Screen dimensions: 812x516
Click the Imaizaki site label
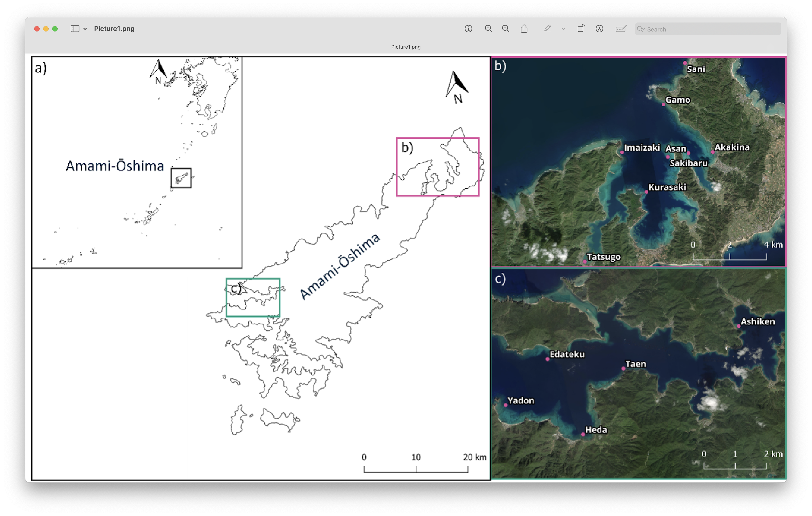pos(642,148)
